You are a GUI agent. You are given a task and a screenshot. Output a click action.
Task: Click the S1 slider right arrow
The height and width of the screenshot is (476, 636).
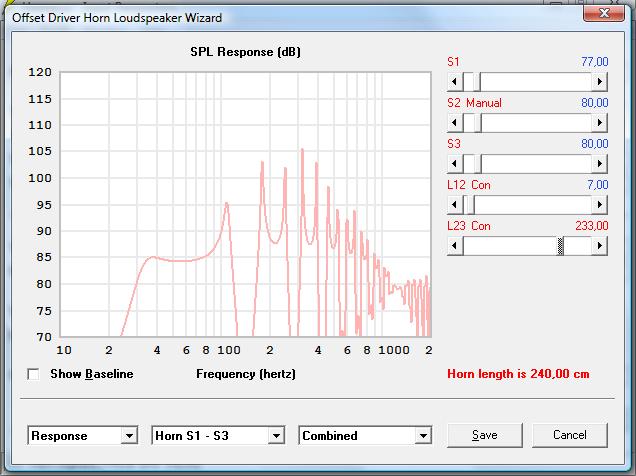[x=599, y=82]
